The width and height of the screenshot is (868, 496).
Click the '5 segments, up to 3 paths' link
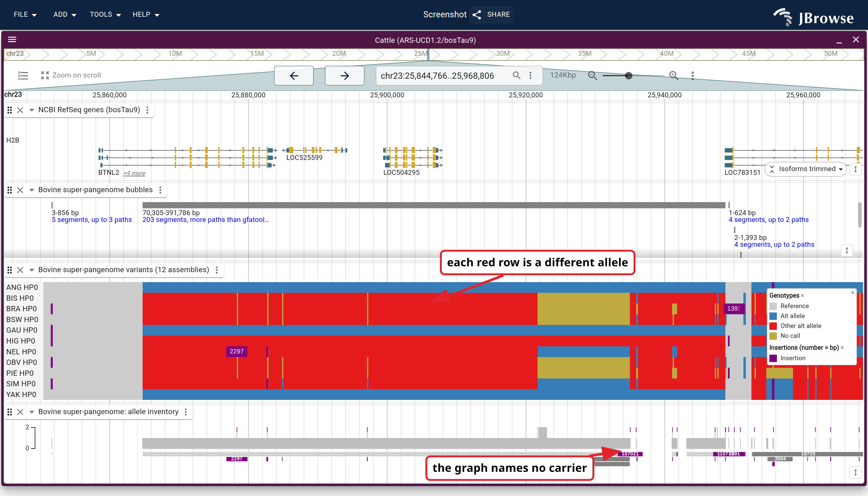pos(92,220)
